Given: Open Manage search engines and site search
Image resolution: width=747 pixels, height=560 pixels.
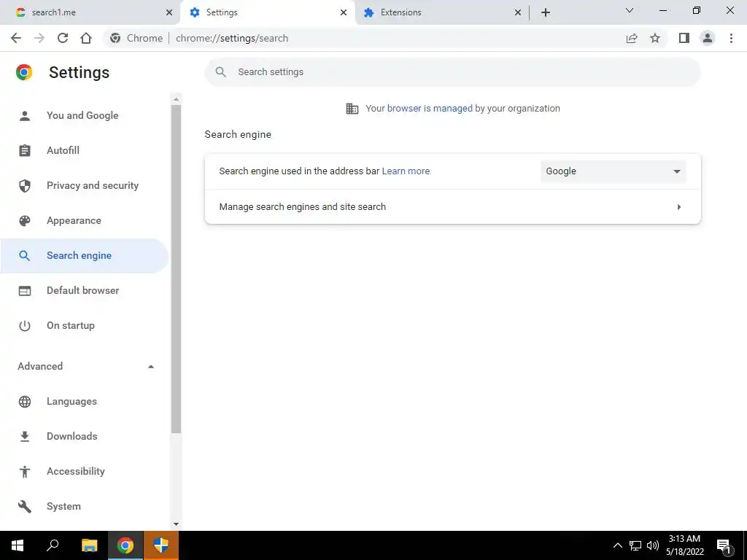Looking at the screenshot, I should (452, 206).
